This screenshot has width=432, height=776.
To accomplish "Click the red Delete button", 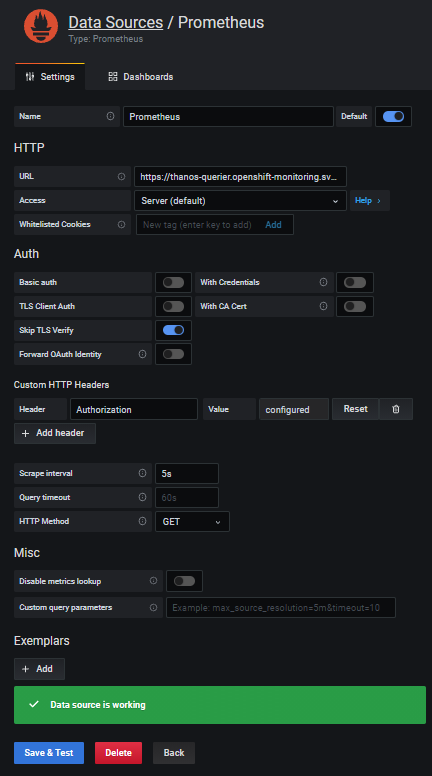I will point(118,753).
